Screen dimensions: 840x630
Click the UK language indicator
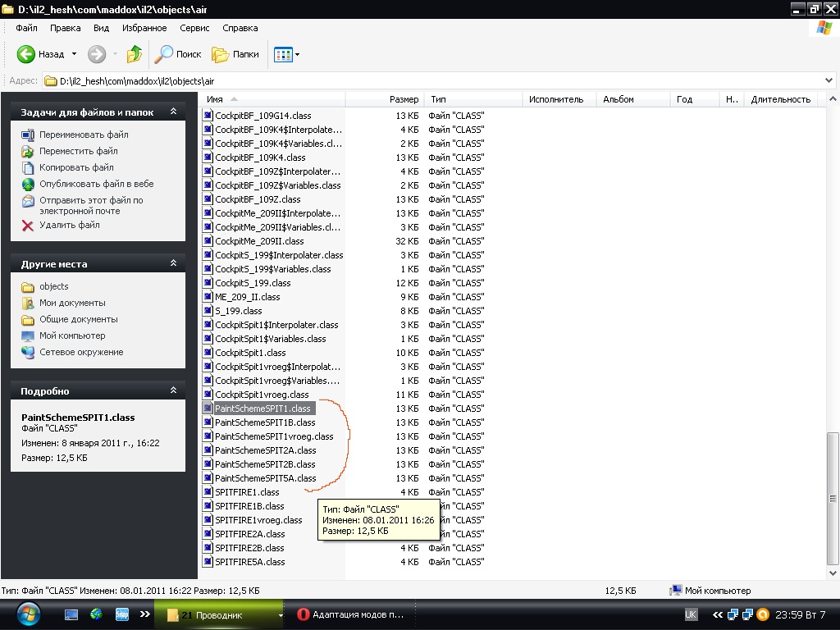coord(691,614)
